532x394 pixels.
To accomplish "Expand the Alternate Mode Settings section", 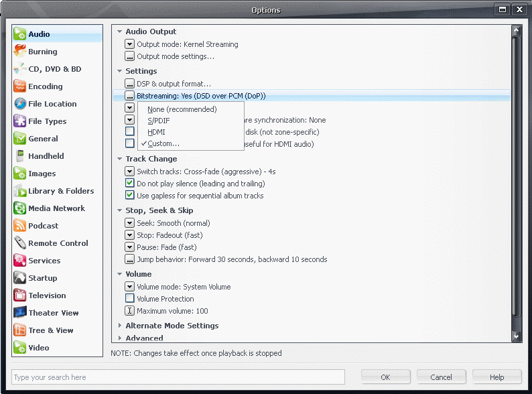I will tap(120, 326).
